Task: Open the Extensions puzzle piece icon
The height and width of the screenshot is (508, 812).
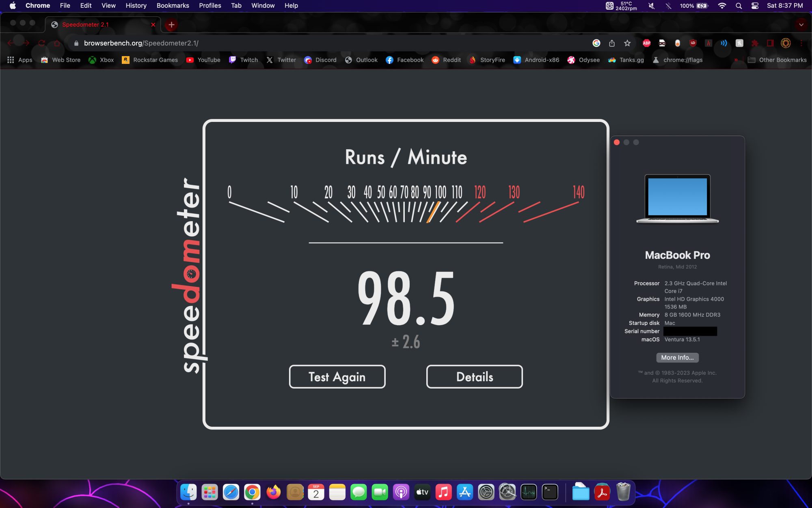Action: [755, 43]
